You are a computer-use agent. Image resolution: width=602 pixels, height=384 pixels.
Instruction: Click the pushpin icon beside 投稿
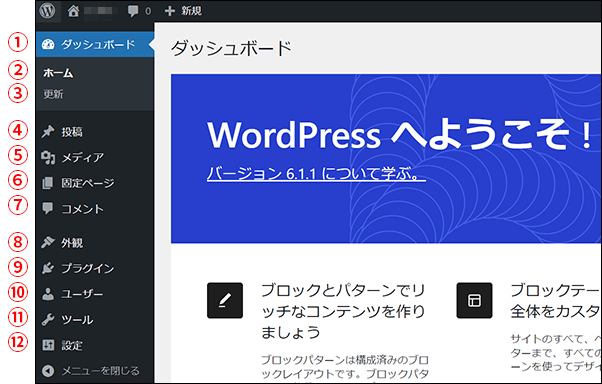pos(48,132)
